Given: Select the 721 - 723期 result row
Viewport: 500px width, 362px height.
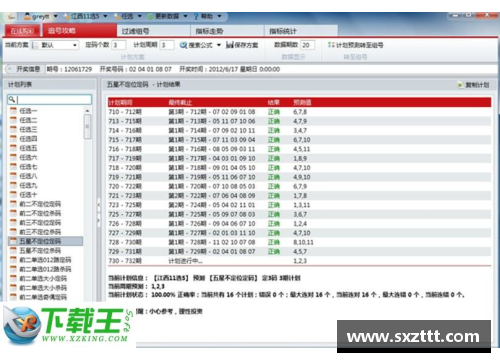Looking at the screenshot, I should click(x=299, y=196).
